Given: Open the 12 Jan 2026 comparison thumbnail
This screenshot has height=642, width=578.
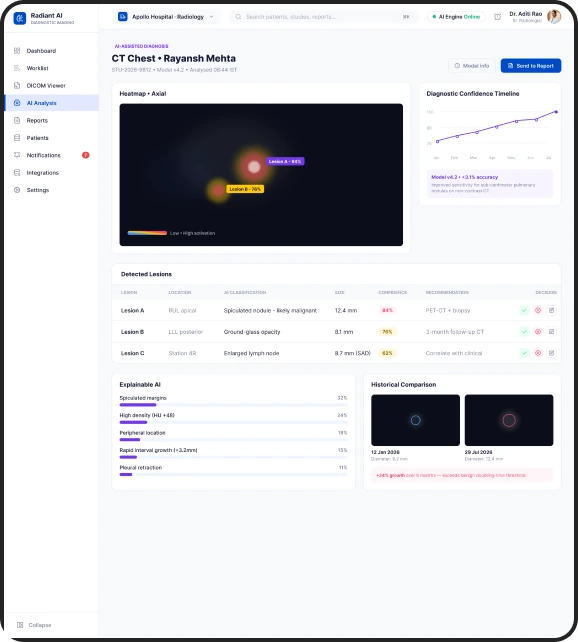Looking at the screenshot, I should pos(415,420).
